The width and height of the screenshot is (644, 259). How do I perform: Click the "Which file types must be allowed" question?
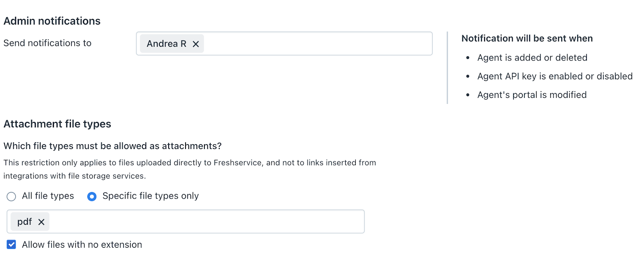click(x=112, y=146)
